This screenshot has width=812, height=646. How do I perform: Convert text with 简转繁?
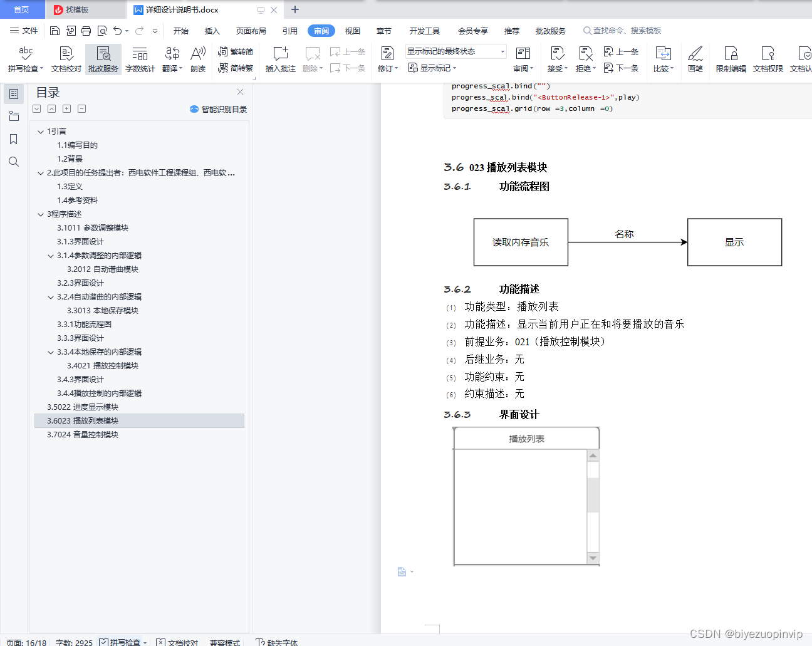pyautogui.click(x=236, y=68)
